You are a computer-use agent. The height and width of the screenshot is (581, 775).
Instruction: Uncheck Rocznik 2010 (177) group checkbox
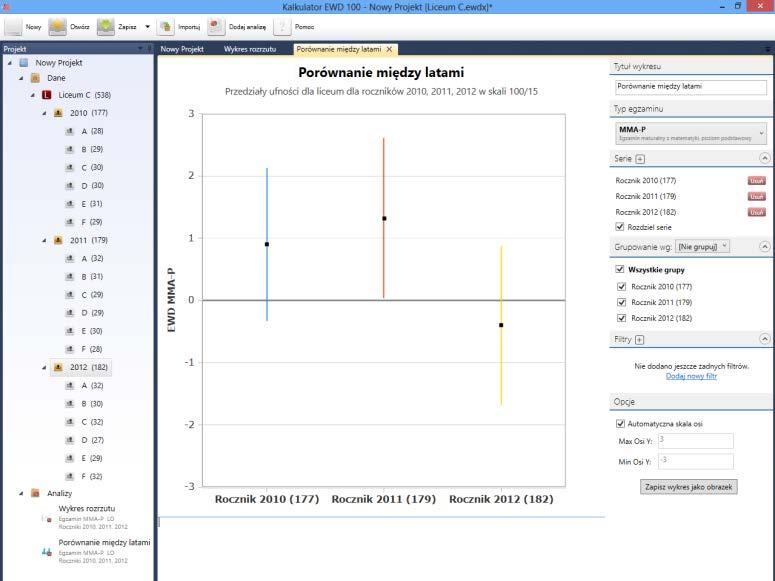(x=622, y=287)
